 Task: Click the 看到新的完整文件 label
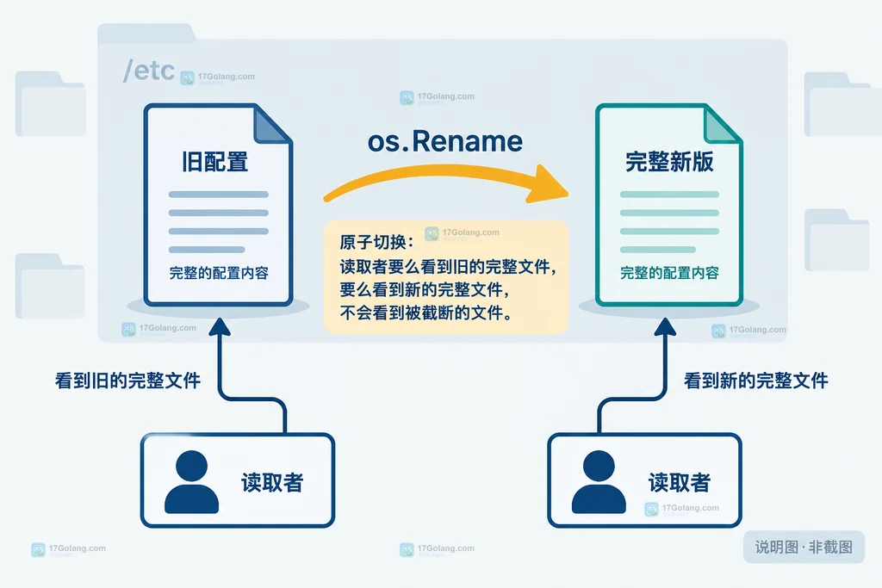[x=756, y=381]
